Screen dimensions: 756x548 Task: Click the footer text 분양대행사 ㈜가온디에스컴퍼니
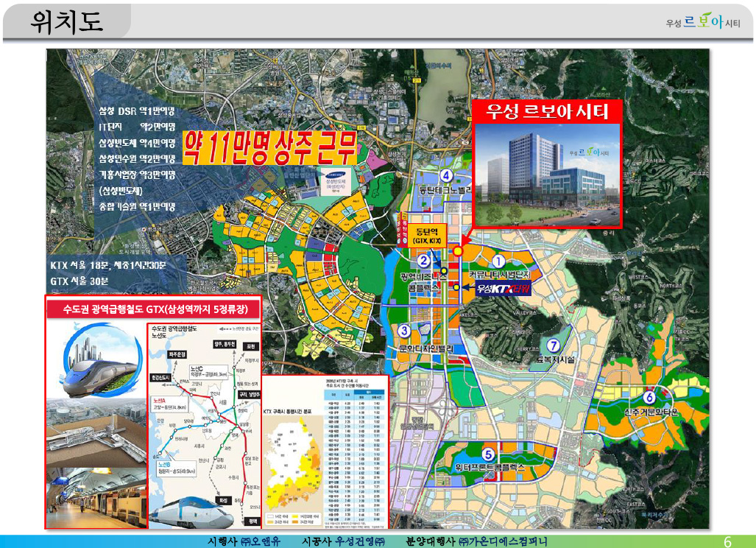coord(477,541)
